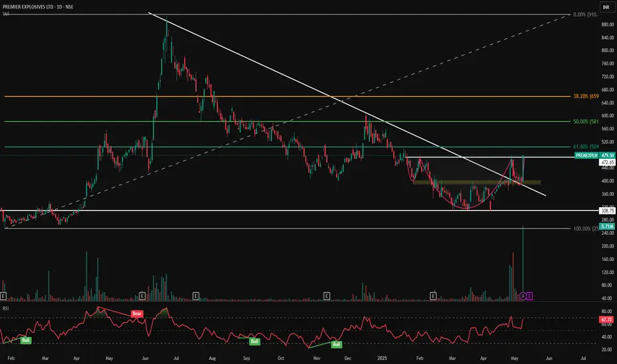Click the red Bear divergence label on RSI

(x=137, y=314)
